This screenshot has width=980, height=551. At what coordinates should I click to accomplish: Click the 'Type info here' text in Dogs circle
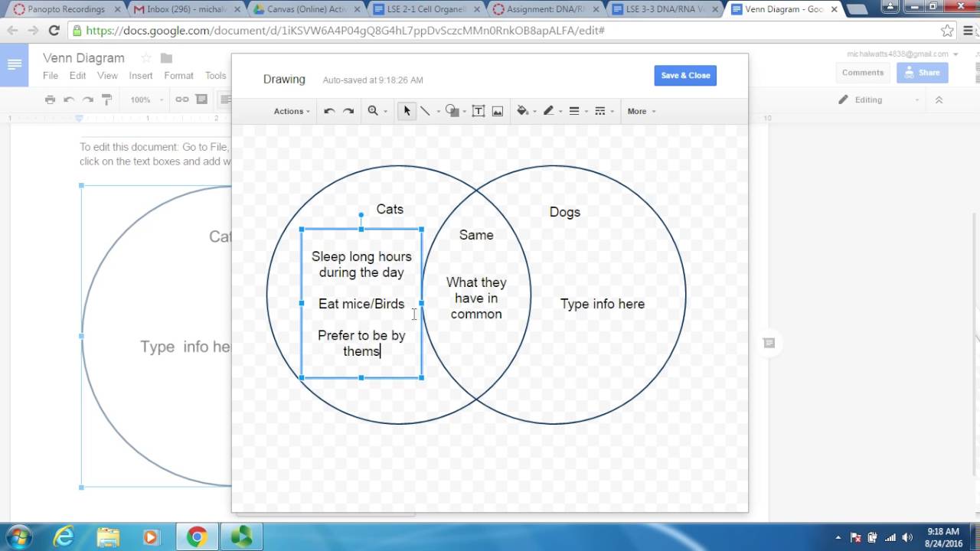tap(602, 304)
